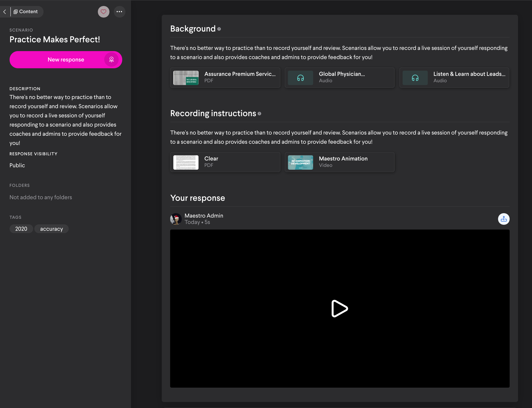This screenshot has height=408, width=532.
Task: Open the more options ellipsis menu
Action: point(119,12)
